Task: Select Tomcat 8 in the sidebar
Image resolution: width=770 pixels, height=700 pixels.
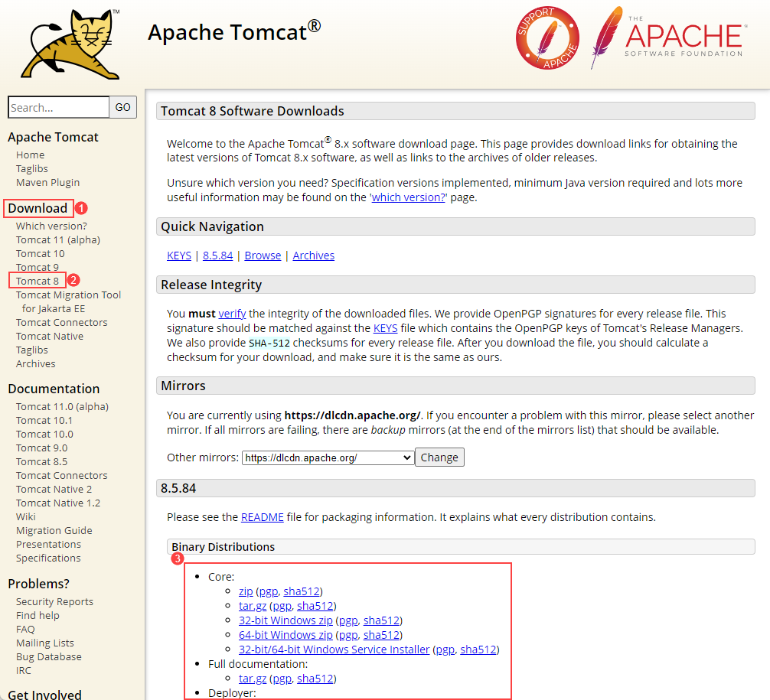Action: tap(37, 280)
